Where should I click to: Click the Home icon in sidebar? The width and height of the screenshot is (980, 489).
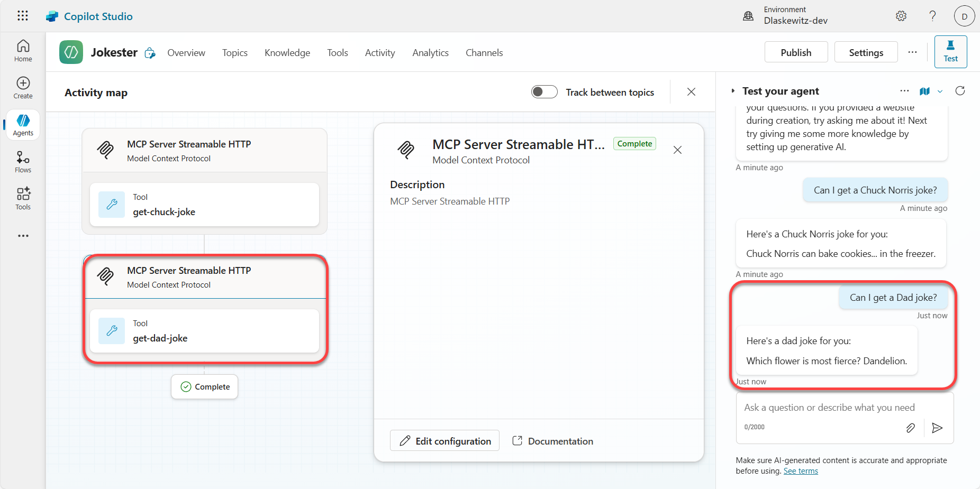point(23,51)
